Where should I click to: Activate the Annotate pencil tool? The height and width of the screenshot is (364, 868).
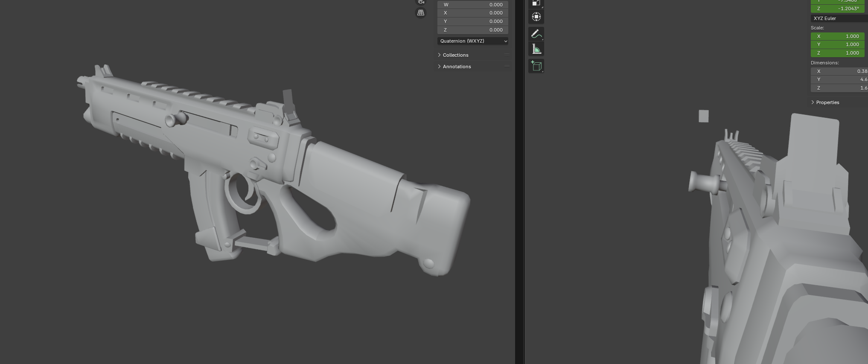[x=536, y=34]
